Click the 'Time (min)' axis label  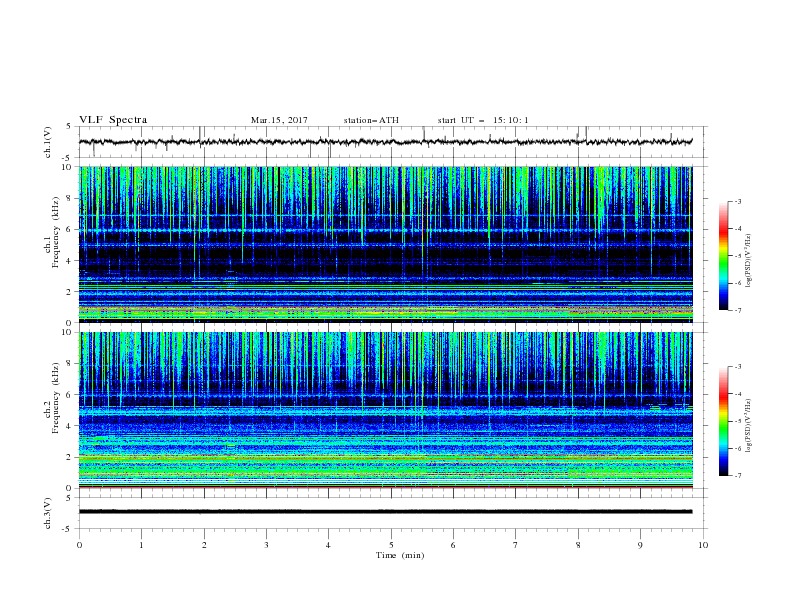(400, 555)
